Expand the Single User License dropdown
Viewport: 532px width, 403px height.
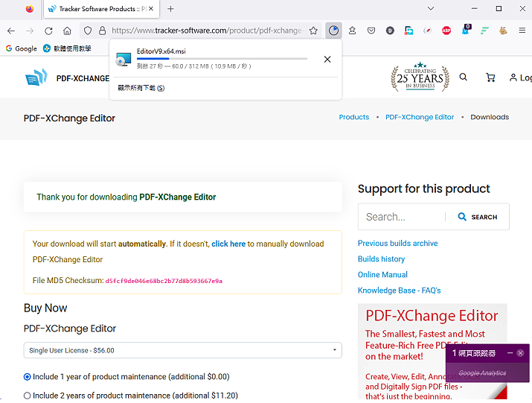pos(182,350)
